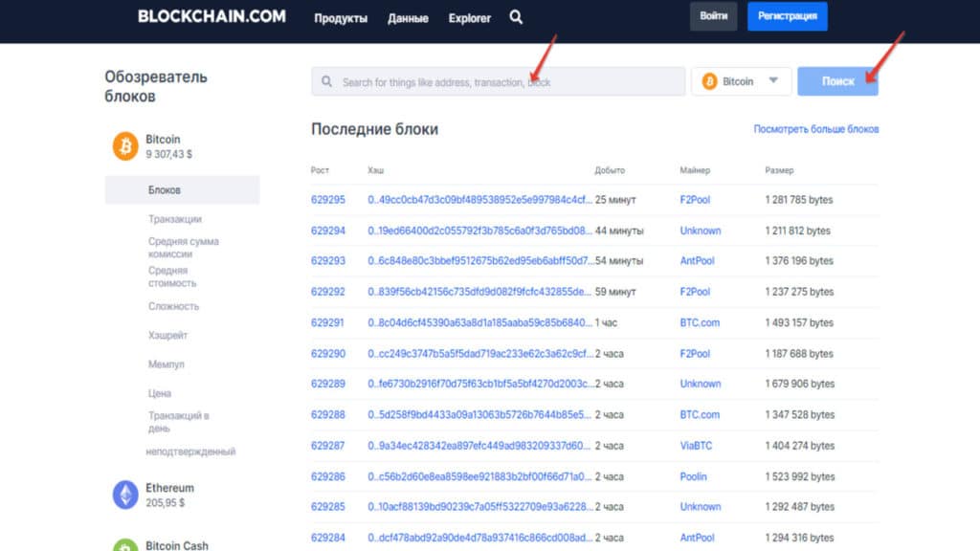Open the Explorer menu

469,18
